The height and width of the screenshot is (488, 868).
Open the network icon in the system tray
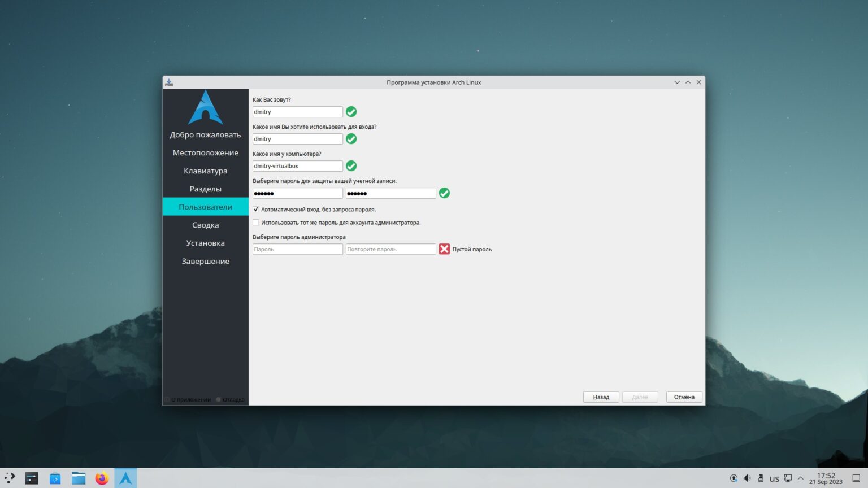788,478
